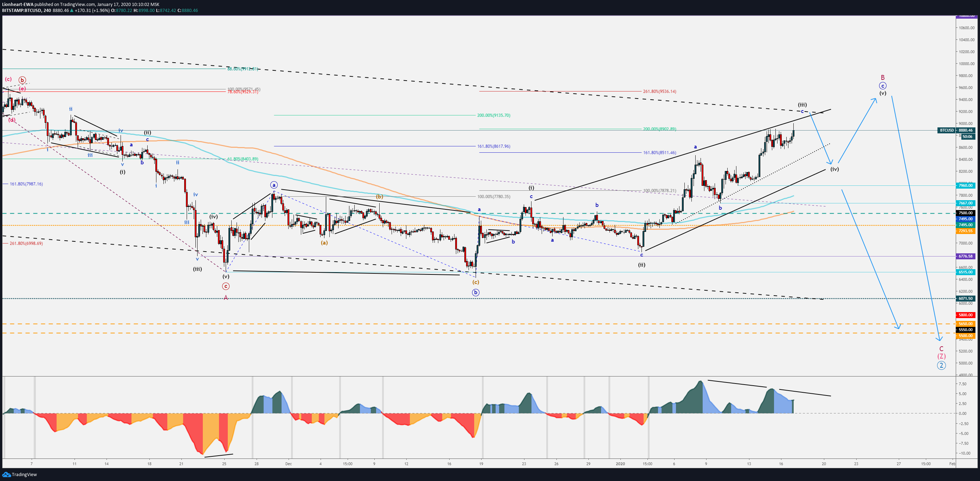
Task: Click the 19 date label on time axis
Action: click(x=481, y=464)
